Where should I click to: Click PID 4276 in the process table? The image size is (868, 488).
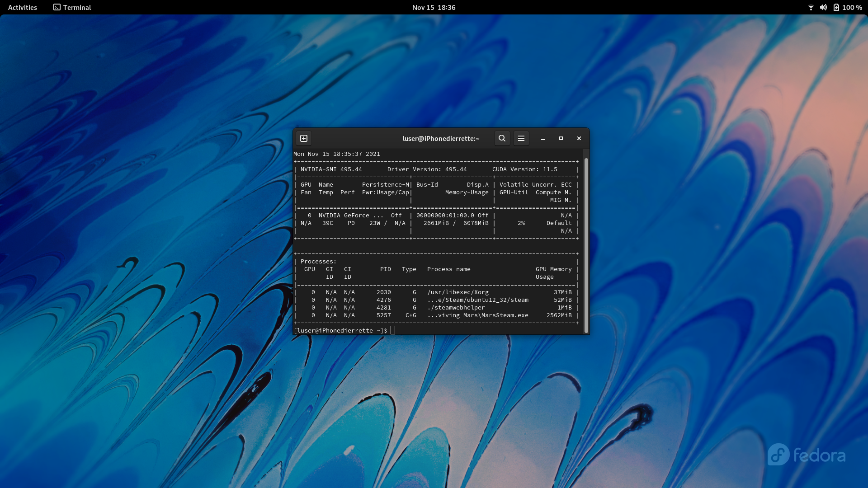click(x=384, y=300)
